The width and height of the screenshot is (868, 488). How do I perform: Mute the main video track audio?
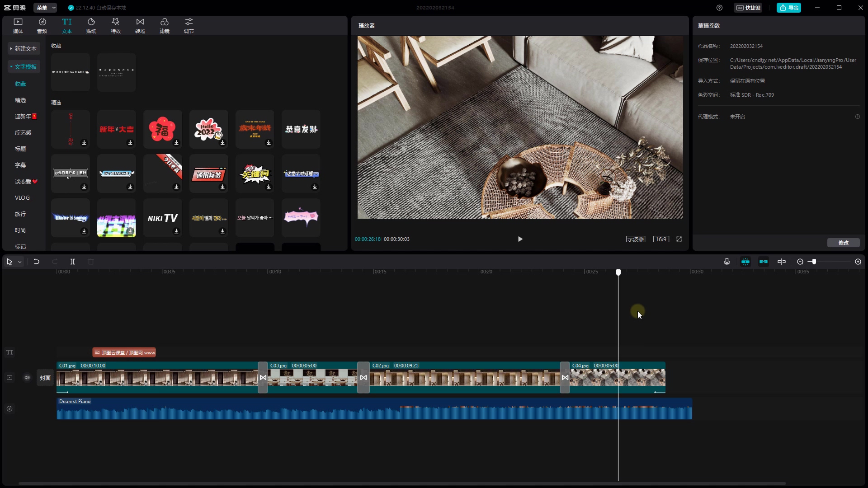point(27,378)
